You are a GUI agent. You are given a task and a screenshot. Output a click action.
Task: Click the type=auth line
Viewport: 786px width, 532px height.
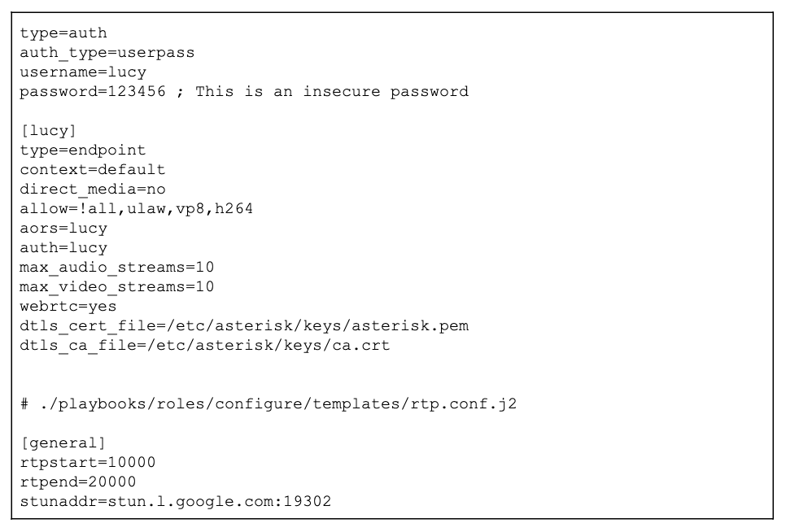click(63, 33)
